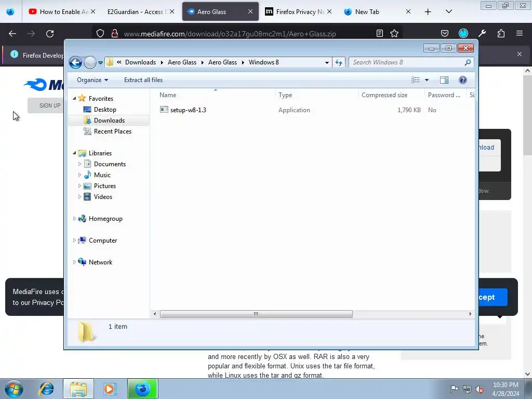Open the Organize menu
The height and width of the screenshot is (399, 532).
pyautogui.click(x=92, y=80)
